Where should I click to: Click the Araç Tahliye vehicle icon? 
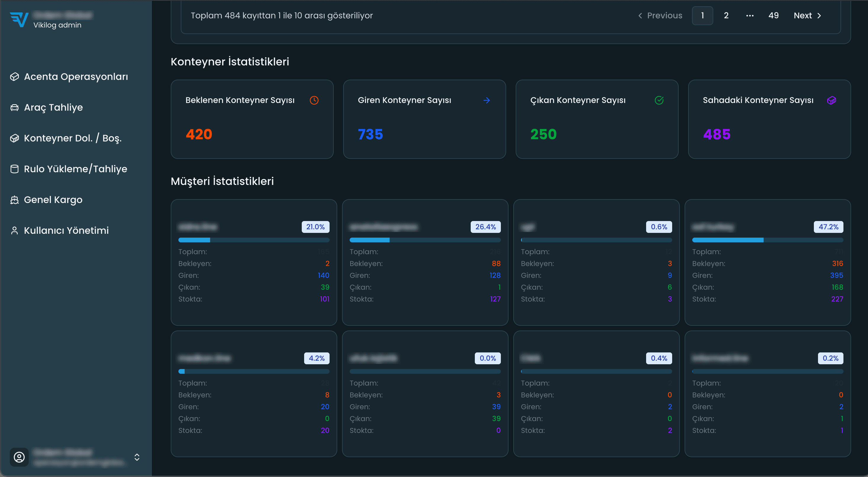[x=14, y=107]
